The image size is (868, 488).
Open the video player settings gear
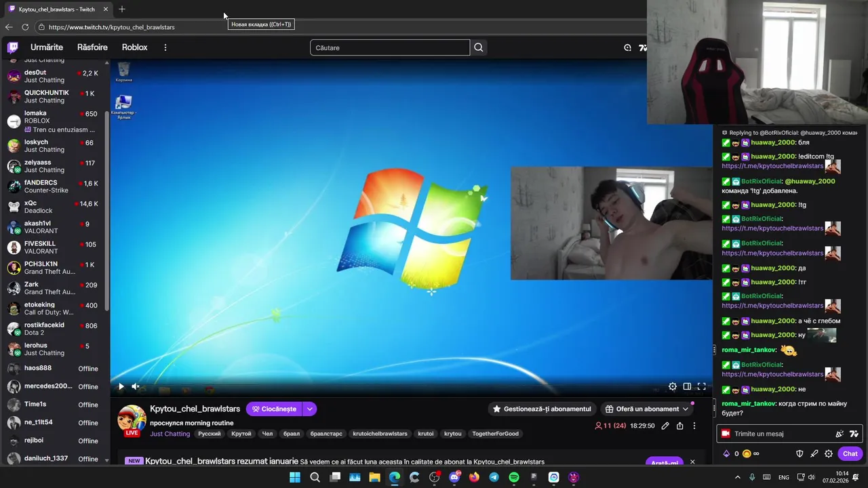[672, 386]
